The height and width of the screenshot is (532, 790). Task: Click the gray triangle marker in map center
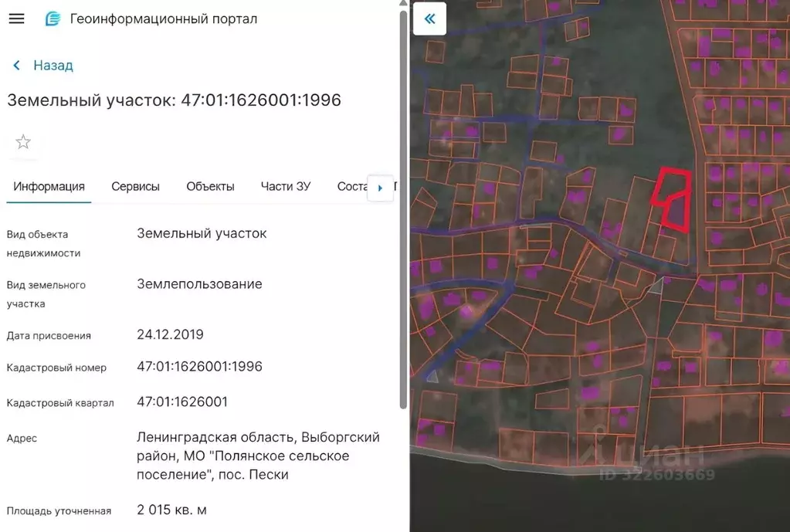[x=656, y=287]
